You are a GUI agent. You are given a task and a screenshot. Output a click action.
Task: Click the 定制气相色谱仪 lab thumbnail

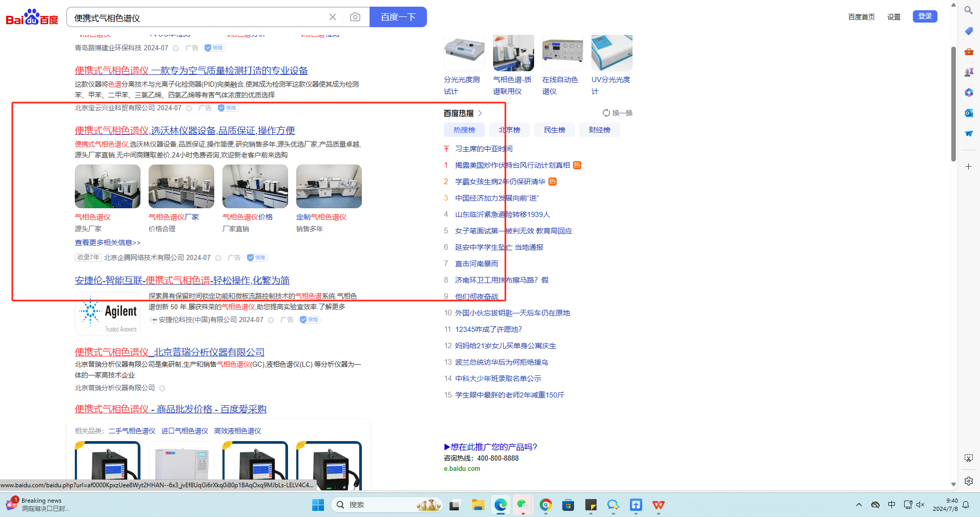(329, 186)
